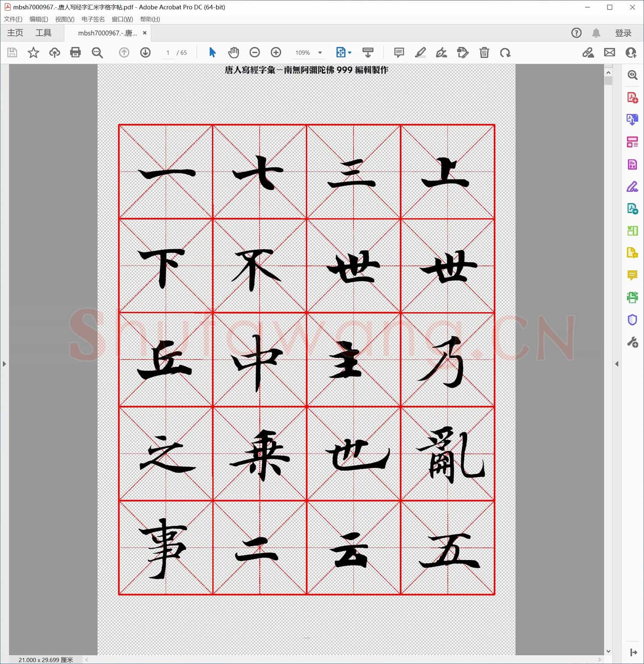Click the Rotate Pages icon
Image resolution: width=644 pixels, height=664 pixels.
[x=506, y=52]
